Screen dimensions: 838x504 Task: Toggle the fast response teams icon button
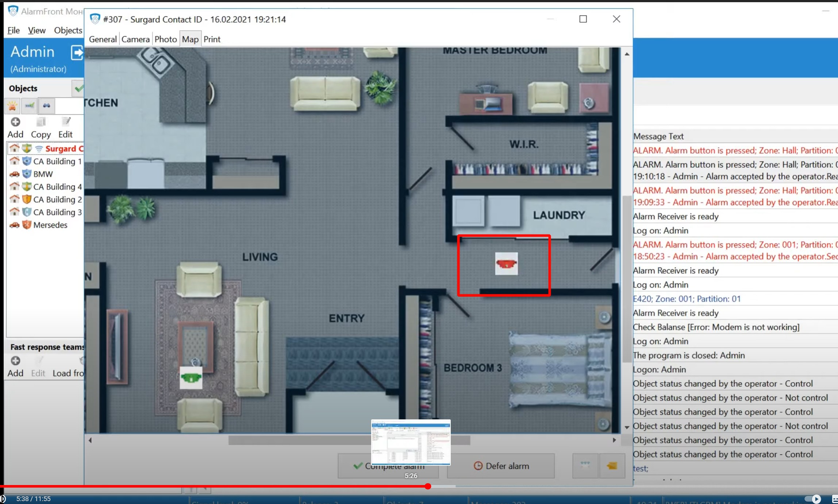[585, 466]
